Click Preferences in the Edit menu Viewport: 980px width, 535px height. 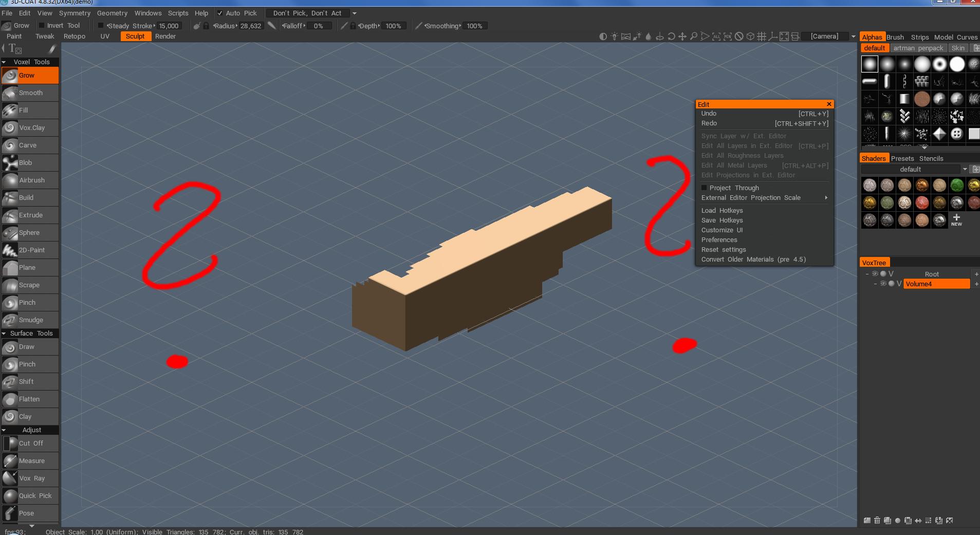719,240
